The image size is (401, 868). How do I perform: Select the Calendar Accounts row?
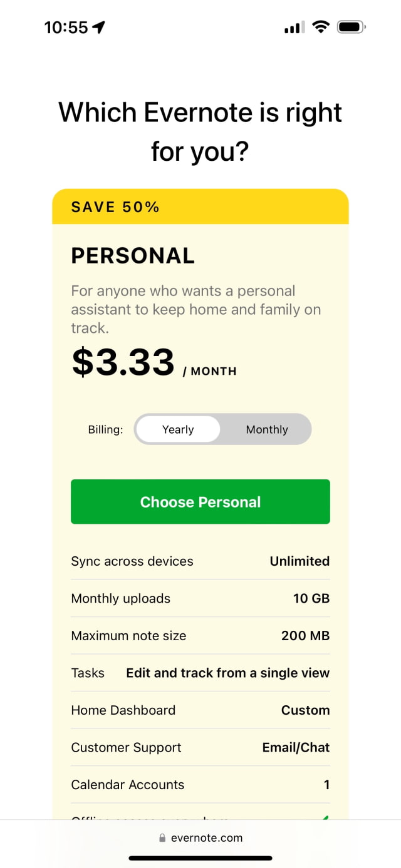[200, 785]
